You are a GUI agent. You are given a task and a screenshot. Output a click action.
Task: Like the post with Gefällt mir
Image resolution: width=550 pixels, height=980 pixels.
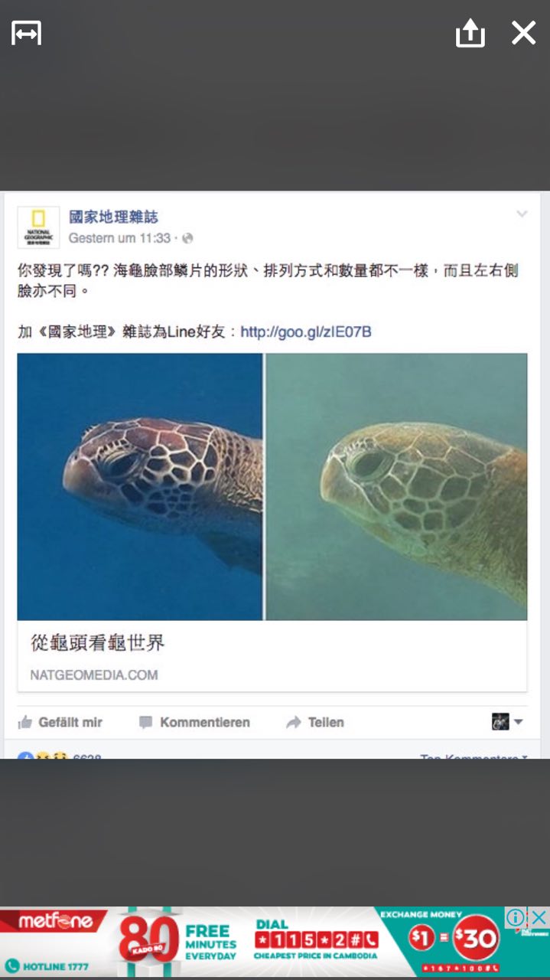60,722
